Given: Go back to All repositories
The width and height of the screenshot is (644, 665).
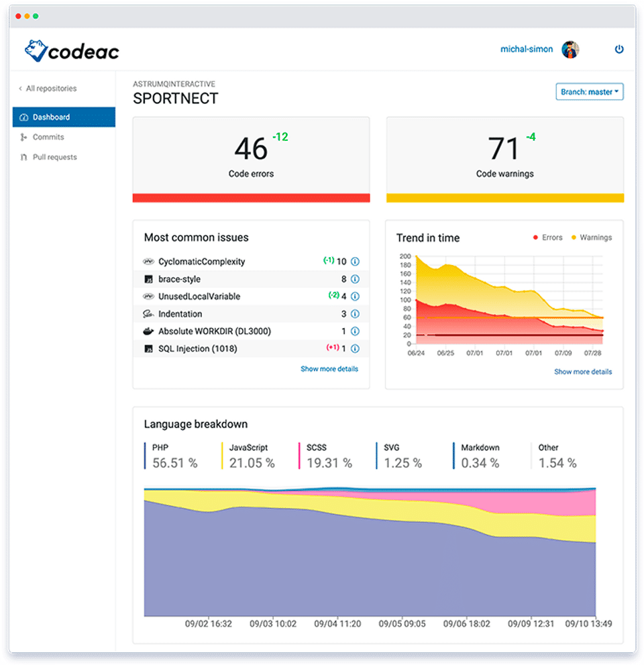Looking at the screenshot, I should click(x=48, y=88).
